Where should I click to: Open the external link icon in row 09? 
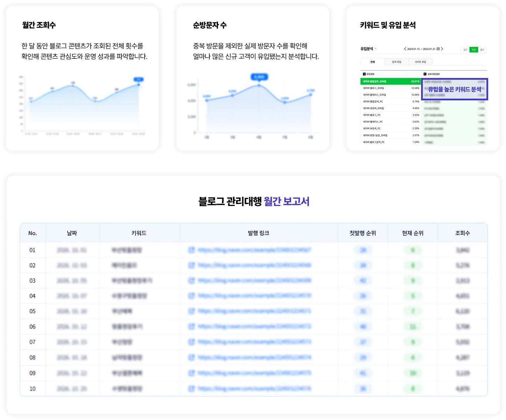tap(191, 373)
